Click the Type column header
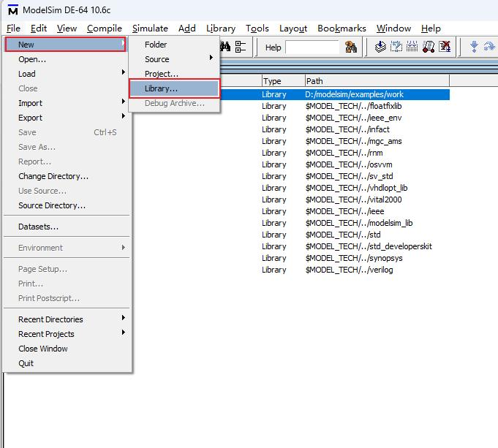 click(x=283, y=81)
